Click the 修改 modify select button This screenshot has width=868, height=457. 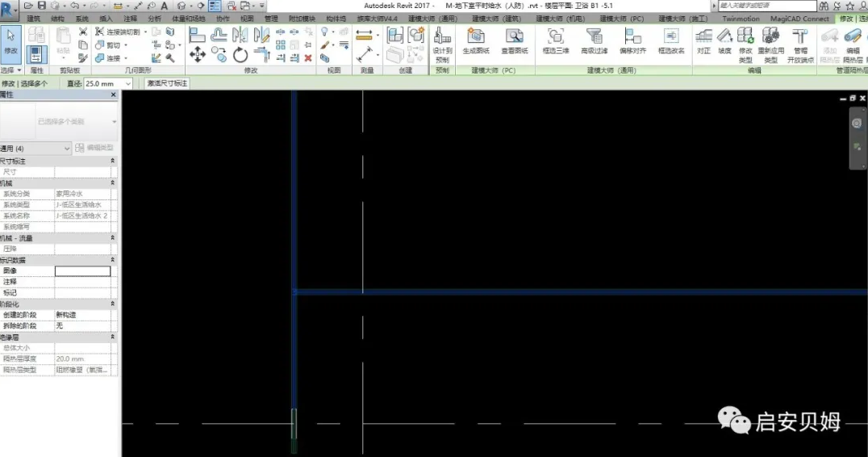pyautogui.click(x=11, y=41)
